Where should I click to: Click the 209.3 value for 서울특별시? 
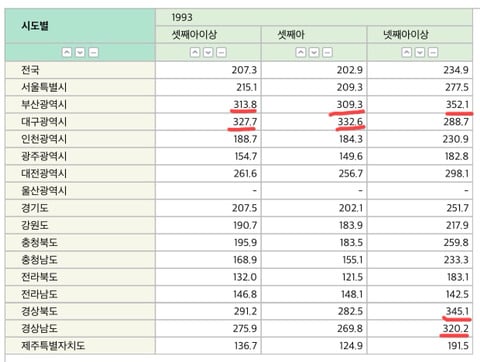tap(350, 87)
